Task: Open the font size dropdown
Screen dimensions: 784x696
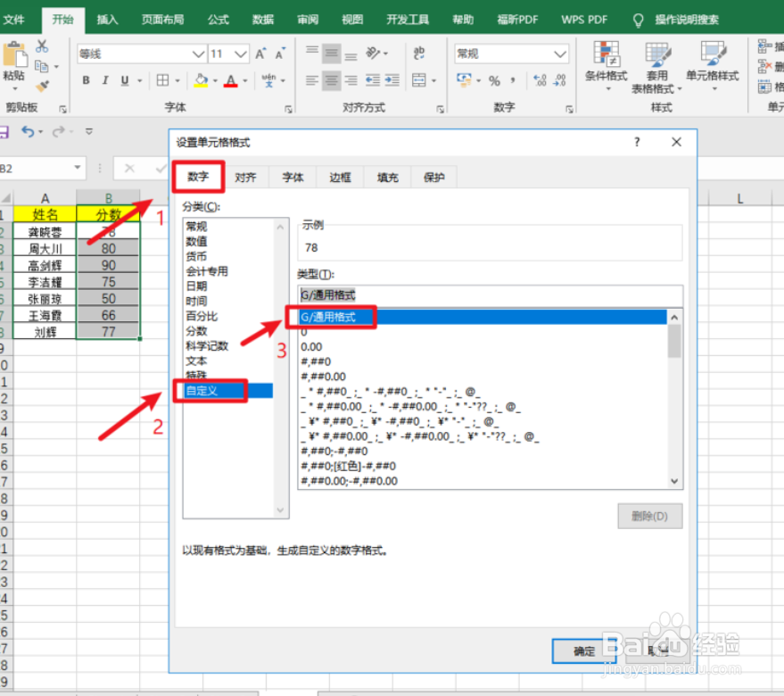Action: [x=242, y=54]
